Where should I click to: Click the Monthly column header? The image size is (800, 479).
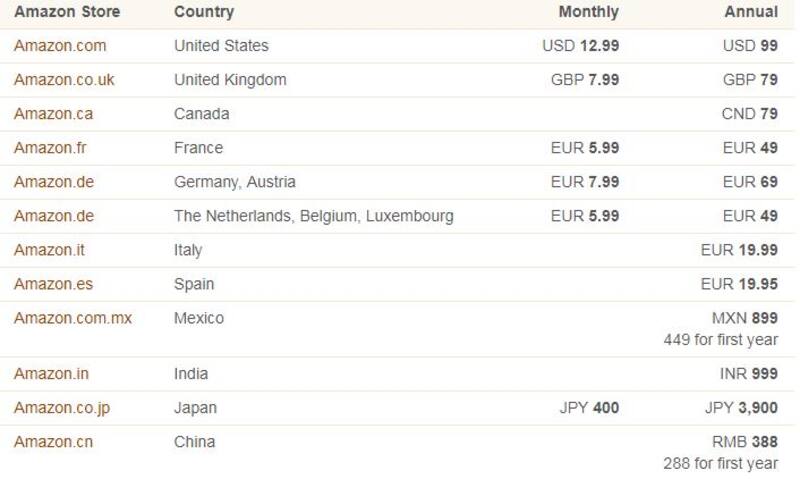[x=588, y=12]
